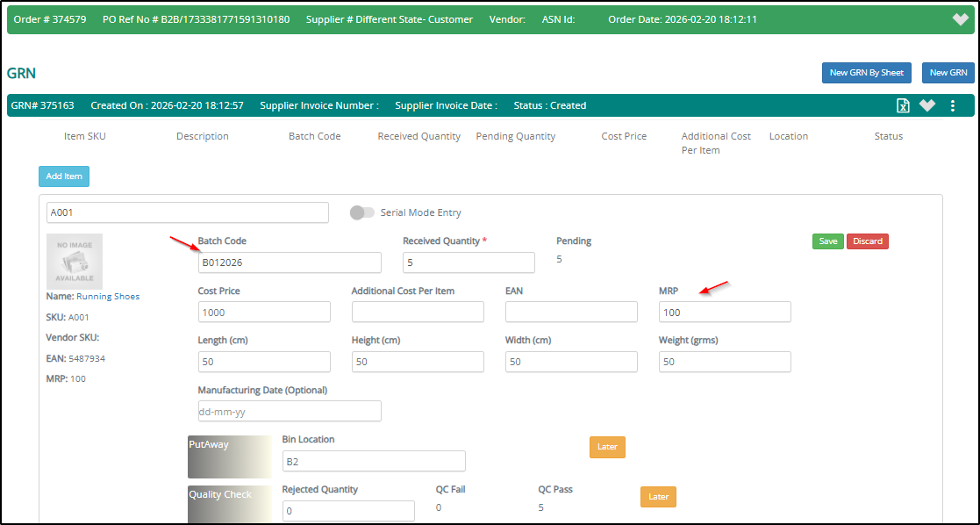Open the Running Shoes product link
Image resolution: width=980 pixels, height=525 pixels.
tap(108, 297)
